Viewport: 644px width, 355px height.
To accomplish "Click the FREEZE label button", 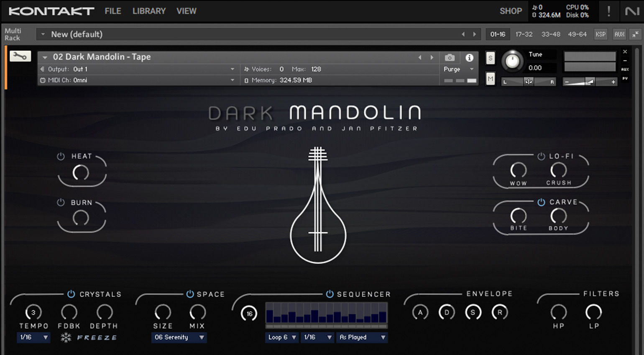I will tap(97, 337).
